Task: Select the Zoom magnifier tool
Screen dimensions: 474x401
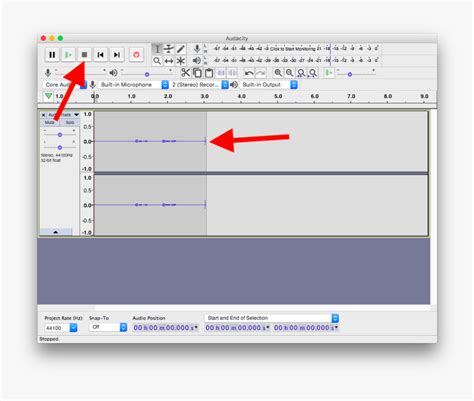Action: [x=157, y=61]
